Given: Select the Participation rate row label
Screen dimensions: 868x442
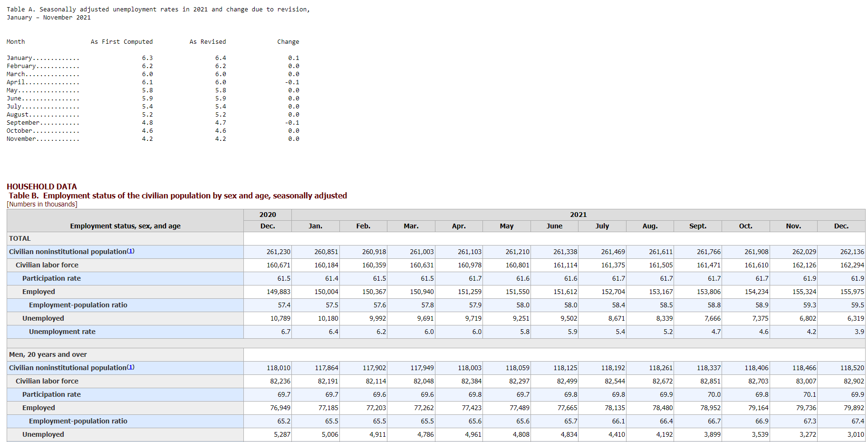Looking at the screenshot, I should click(51, 278).
